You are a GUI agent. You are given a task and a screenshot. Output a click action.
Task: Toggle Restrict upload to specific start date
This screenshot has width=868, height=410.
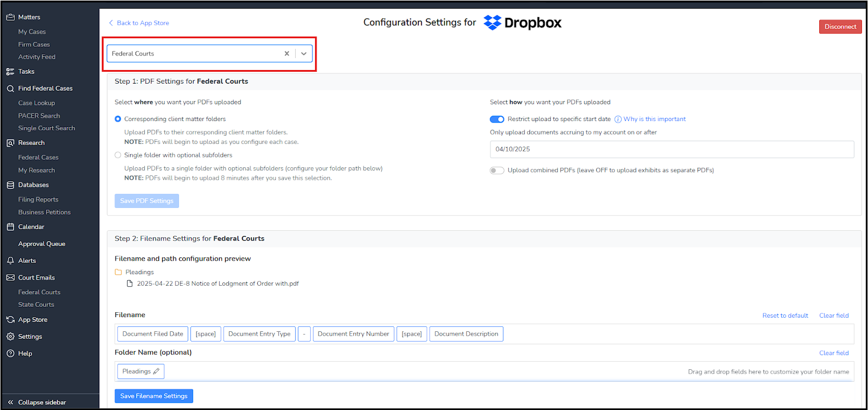(x=497, y=119)
